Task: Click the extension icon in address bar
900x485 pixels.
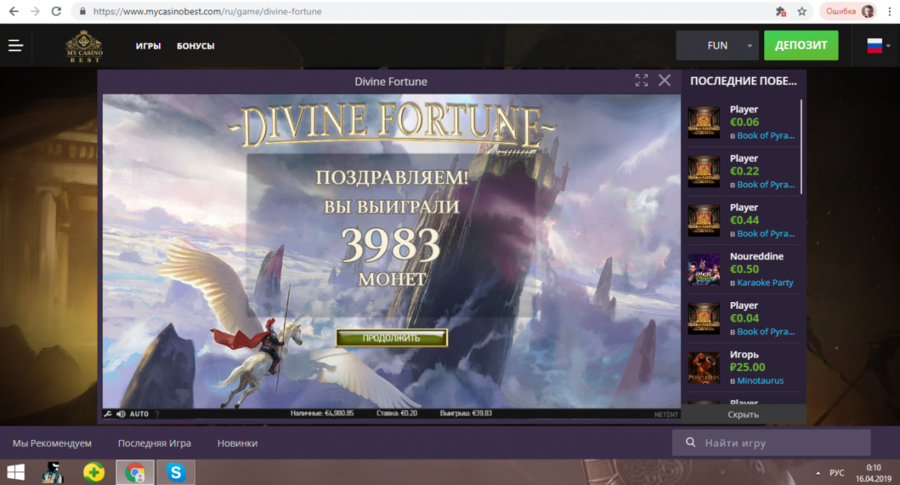Action: coord(781,11)
